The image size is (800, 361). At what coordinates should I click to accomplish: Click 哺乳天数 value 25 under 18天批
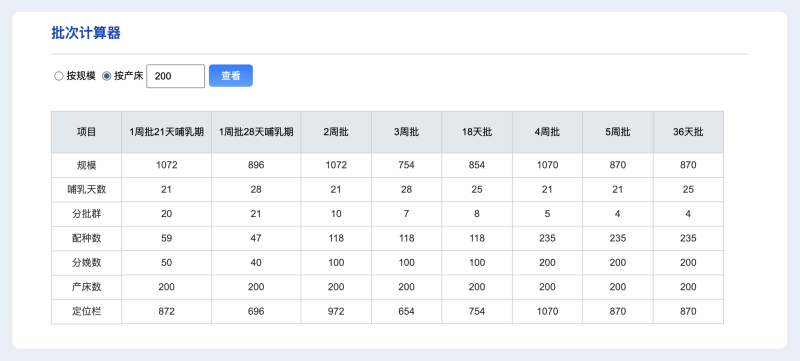[477, 190]
